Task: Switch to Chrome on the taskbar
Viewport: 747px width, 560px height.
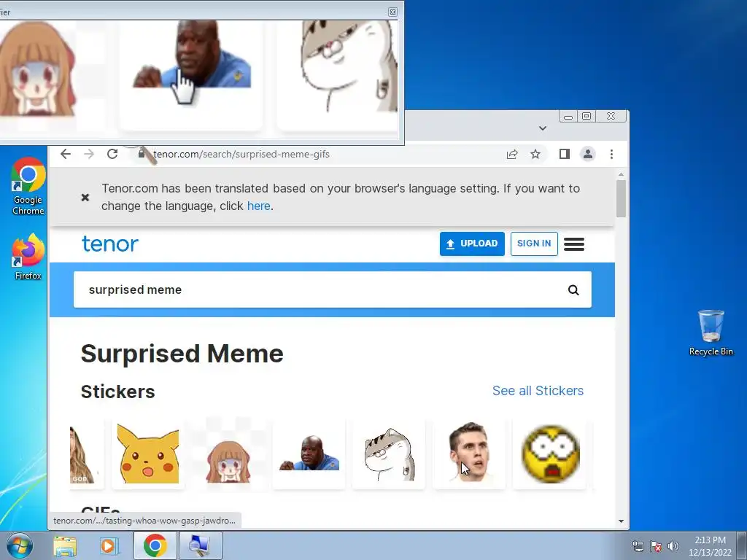Action: click(155, 545)
